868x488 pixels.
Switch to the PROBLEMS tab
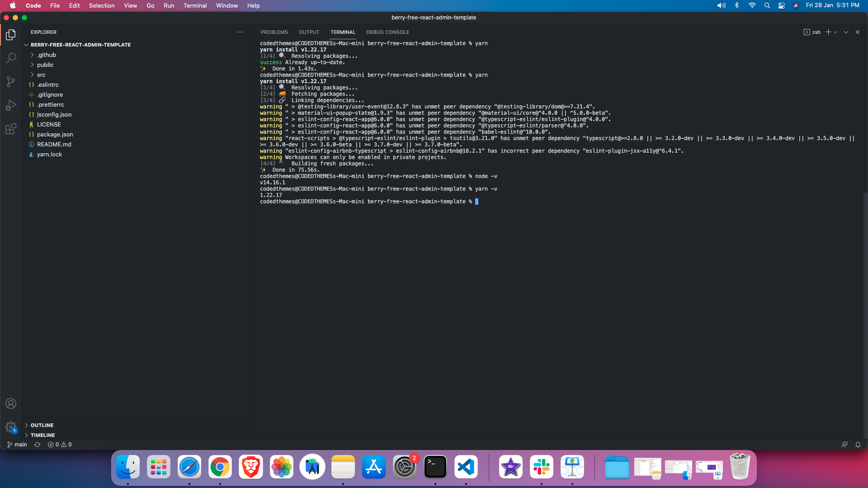(274, 32)
